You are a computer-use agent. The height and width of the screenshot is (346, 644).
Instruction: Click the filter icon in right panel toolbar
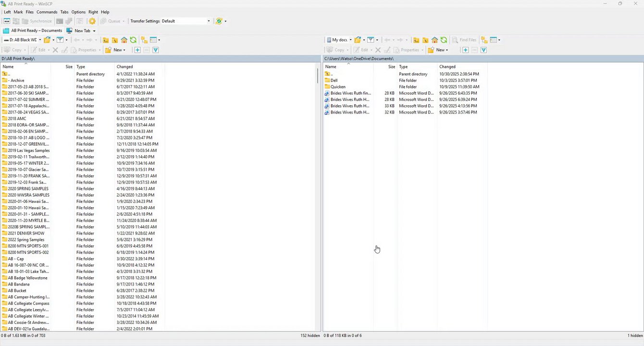tap(371, 40)
